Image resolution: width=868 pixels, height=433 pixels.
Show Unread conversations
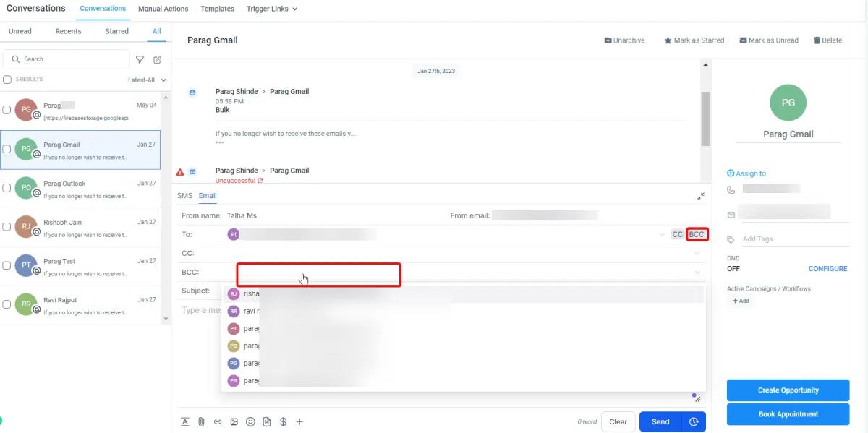click(20, 31)
